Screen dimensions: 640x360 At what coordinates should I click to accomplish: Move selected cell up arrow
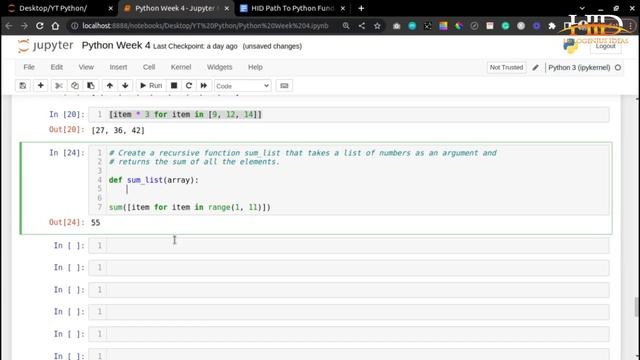[109, 86]
